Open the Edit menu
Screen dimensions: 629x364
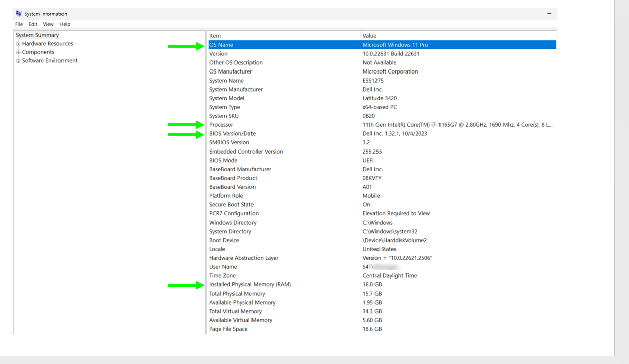33,24
